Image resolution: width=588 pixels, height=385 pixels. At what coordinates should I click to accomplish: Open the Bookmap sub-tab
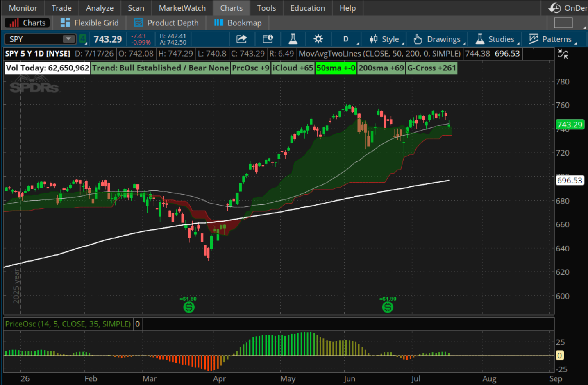[238, 23]
